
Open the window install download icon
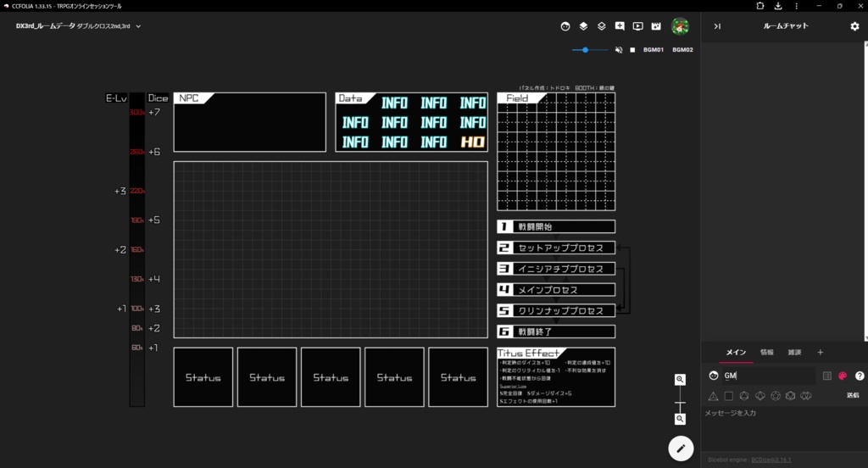coord(778,6)
